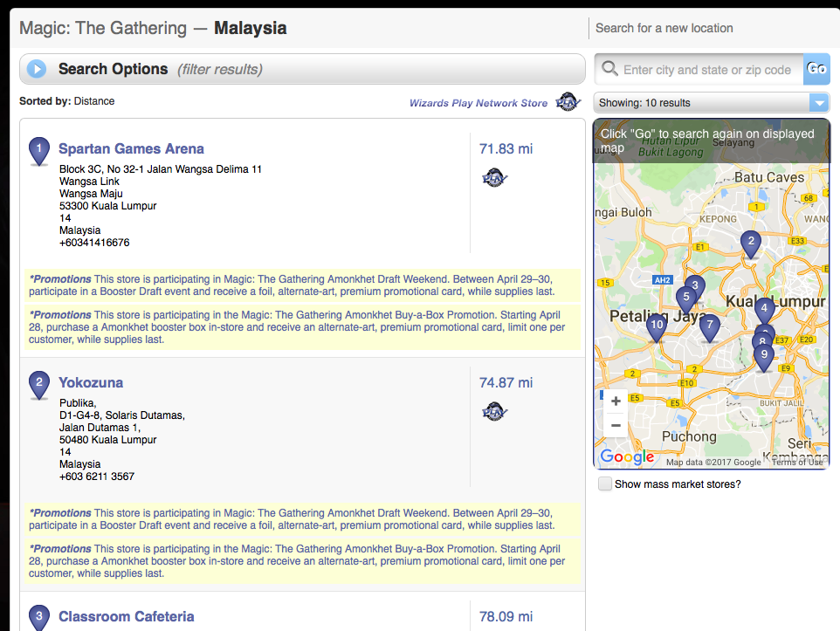Screen dimensions: 840x631
Task: Click the Wizards Play Network Store label
Action: click(479, 103)
